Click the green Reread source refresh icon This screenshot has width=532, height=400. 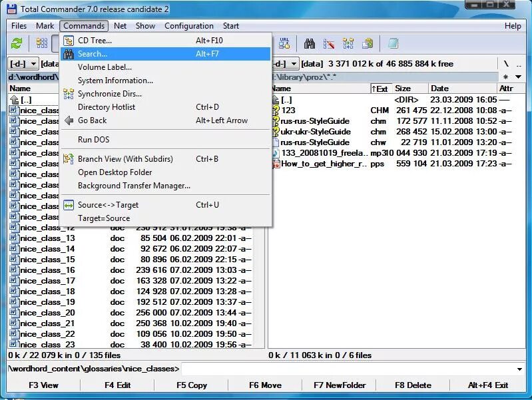coord(17,43)
